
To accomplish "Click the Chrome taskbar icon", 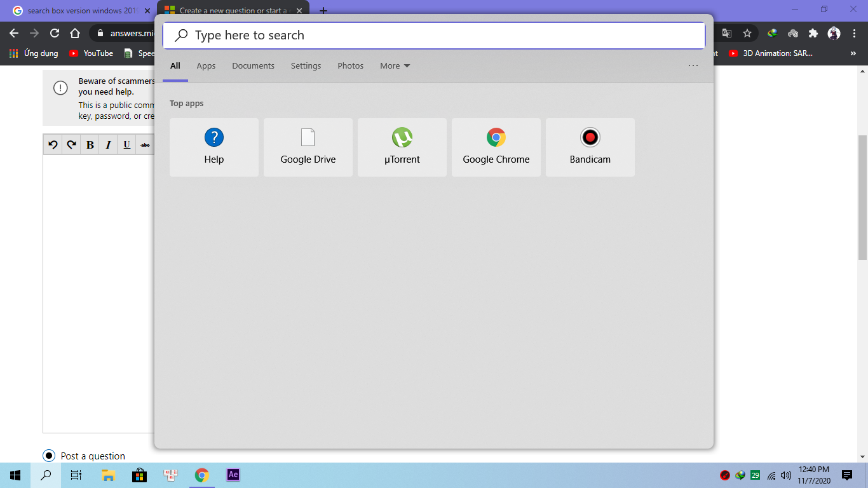I will tap(201, 475).
